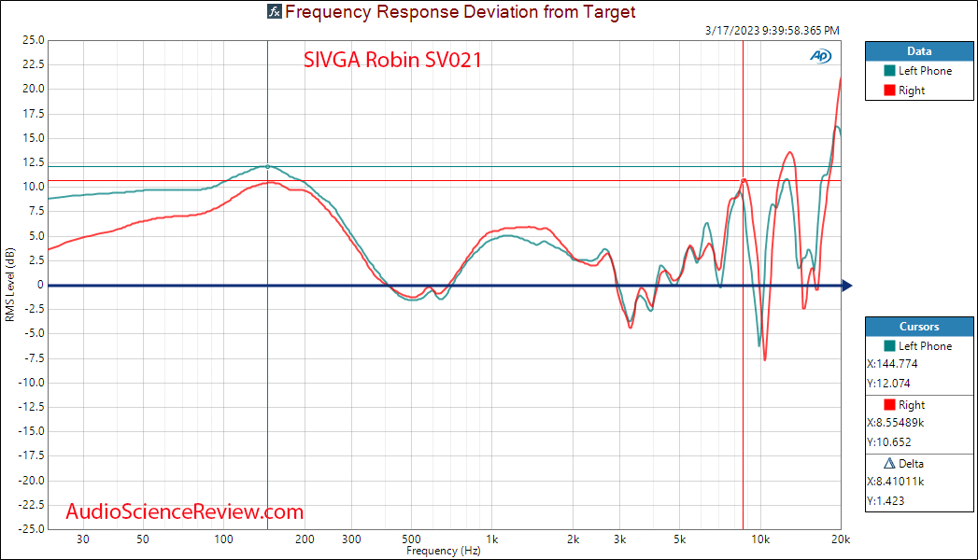Select the Left Phone label in Data legend
The width and height of the screenshot is (978, 560).
(x=925, y=71)
